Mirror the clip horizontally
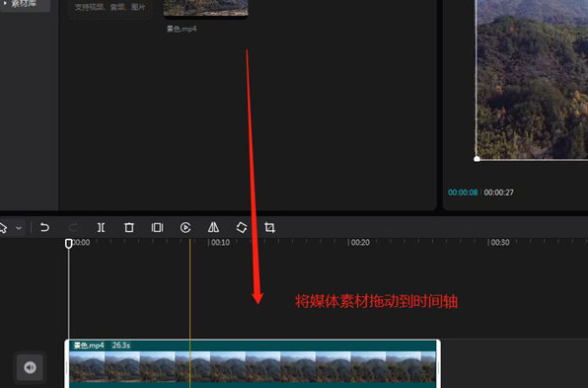The width and height of the screenshot is (588, 388). coord(213,227)
